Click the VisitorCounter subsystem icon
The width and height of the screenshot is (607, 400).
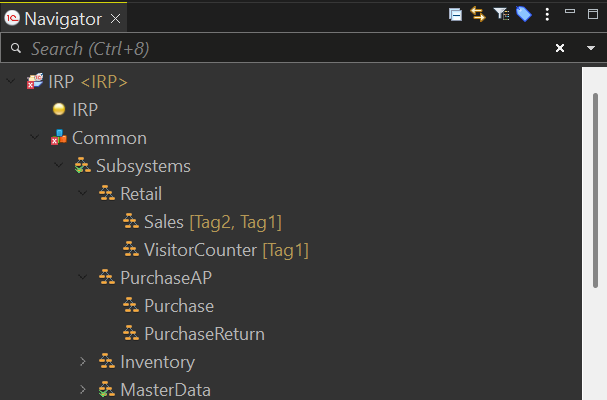coord(131,249)
